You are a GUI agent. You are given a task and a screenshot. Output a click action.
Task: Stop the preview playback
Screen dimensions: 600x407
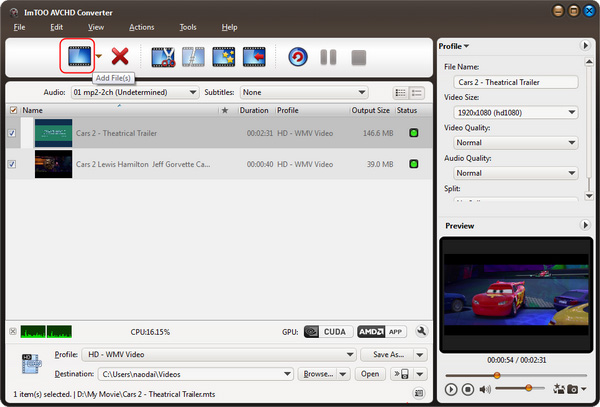coord(468,389)
